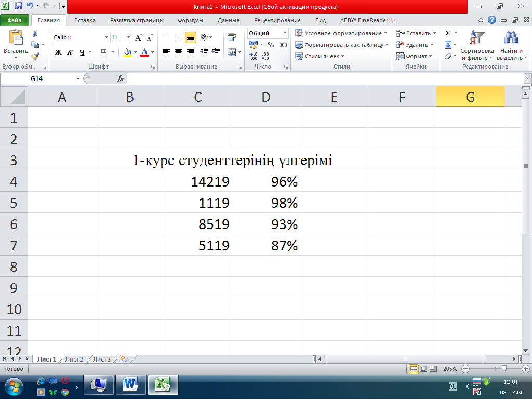Open Excel help question mark
The width and height of the screenshot is (532, 399).
[x=492, y=20]
